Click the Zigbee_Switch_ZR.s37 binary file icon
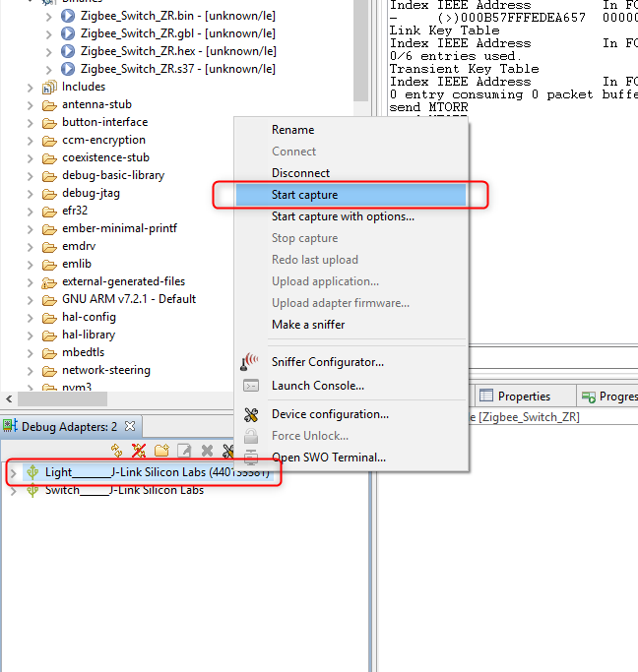 (68, 69)
